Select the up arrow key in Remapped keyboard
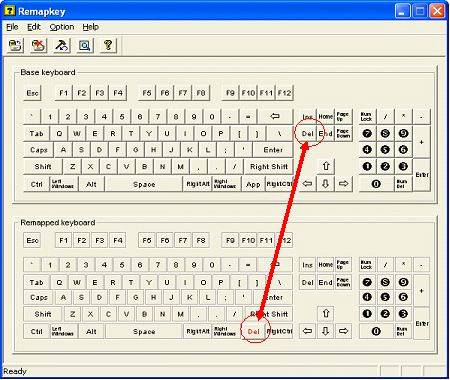The image size is (450, 380). click(326, 314)
